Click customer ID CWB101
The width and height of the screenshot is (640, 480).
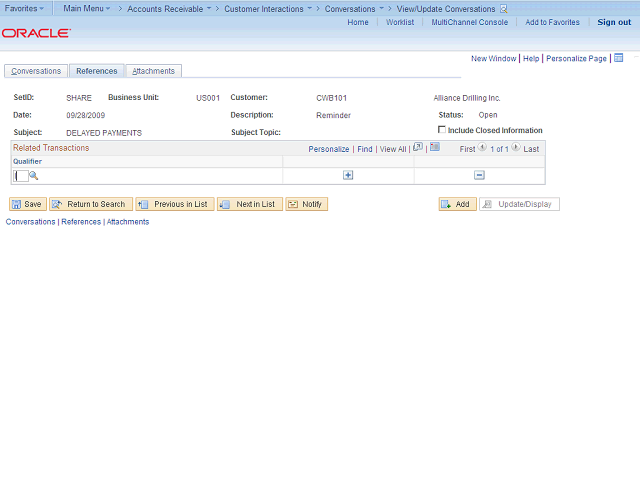331,98
